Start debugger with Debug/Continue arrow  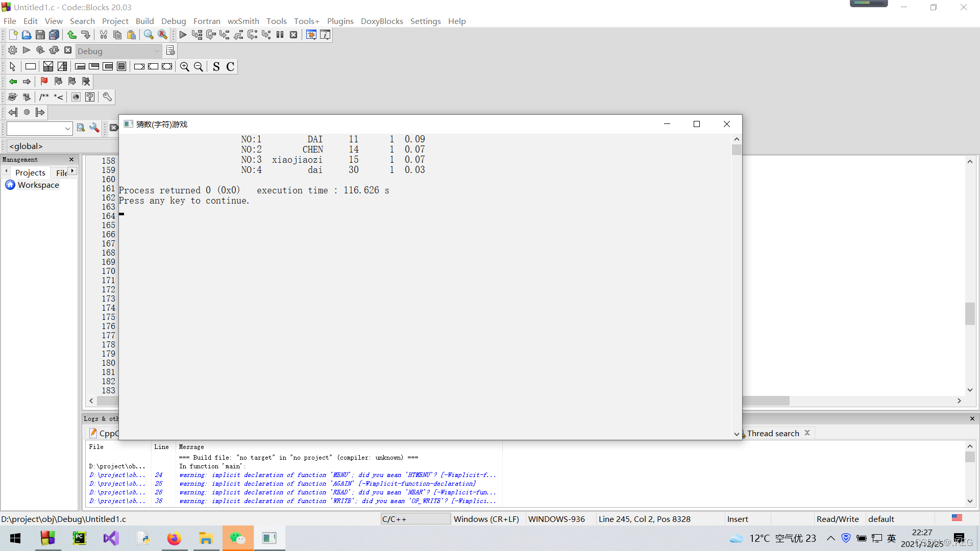click(x=183, y=35)
